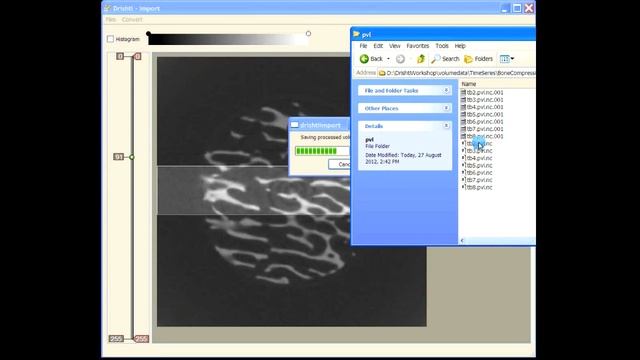Open File menu in pvl Explorer window
The height and width of the screenshot is (360, 640).
click(363, 46)
